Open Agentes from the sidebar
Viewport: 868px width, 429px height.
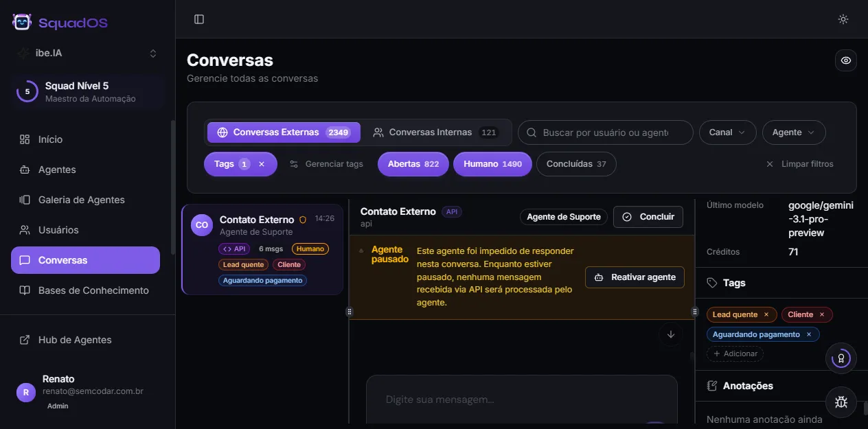85,170
